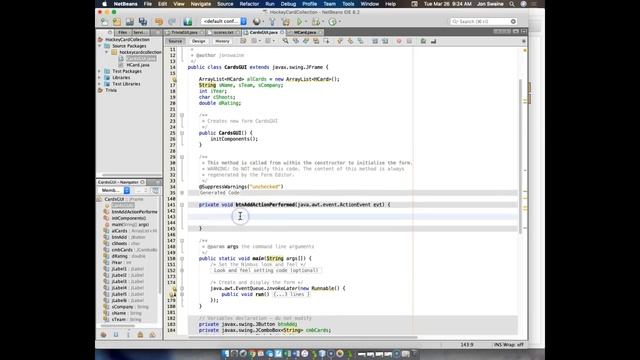This screenshot has width=640, height=360.
Task: Switch to Source editor view
Action: (x=175, y=41)
